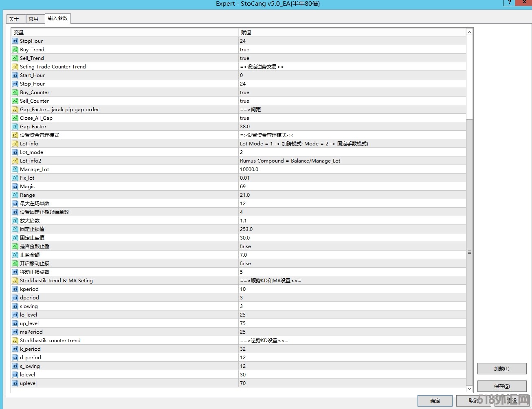Click the string icon beside Gap_Factor= jarak pip gap order
This screenshot has width=532, height=409.
[x=15, y=110]
